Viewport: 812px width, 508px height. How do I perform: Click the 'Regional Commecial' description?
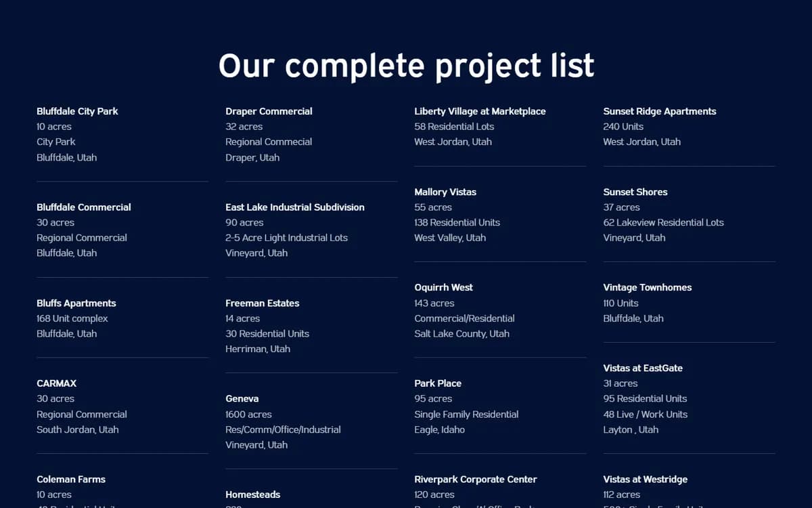pyautogui.click(x=269, y=142)
